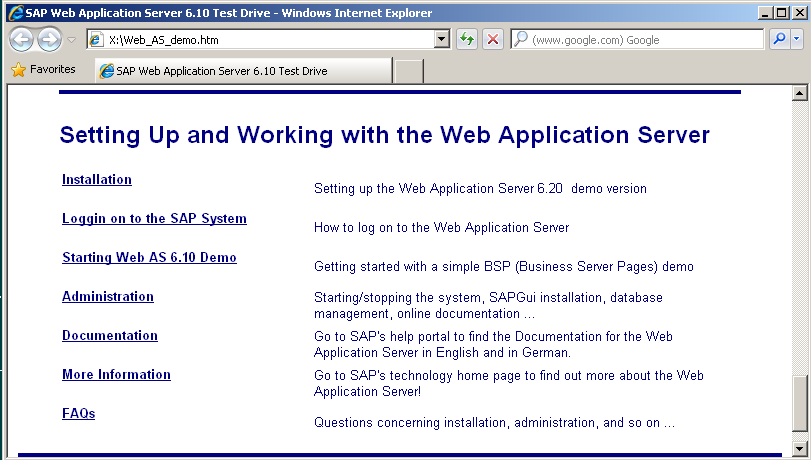Go forward with the Forward arrow button
The width and height of the screenshot is (811, 460).
click(50, 40)
